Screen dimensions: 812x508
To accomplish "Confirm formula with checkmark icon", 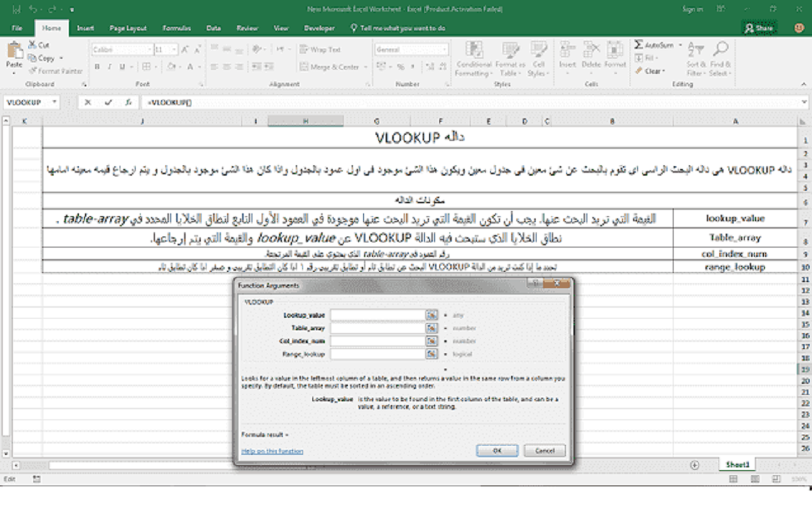I will click(108, 102).
